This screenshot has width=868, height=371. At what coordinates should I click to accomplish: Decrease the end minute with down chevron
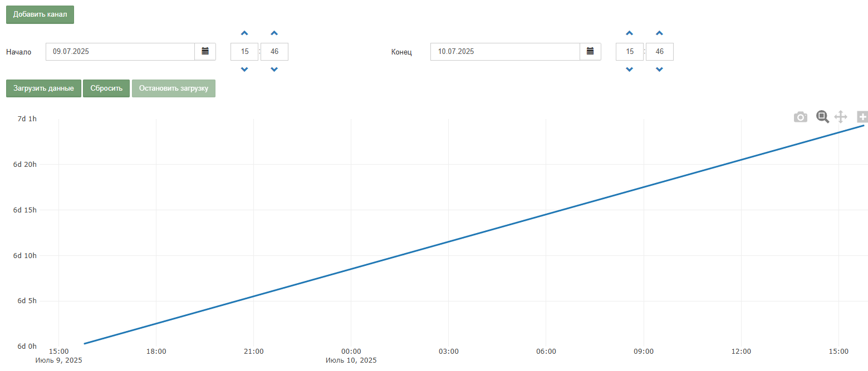[659, 70]
